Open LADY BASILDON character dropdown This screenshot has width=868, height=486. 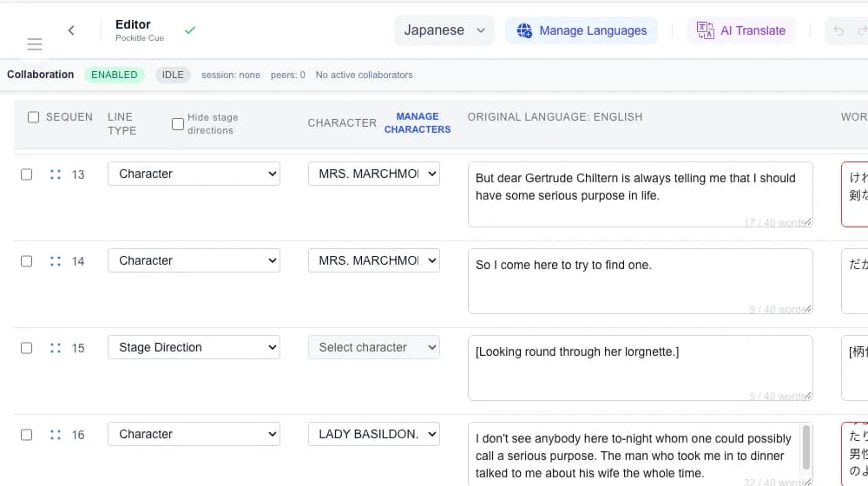pos(374,435)
